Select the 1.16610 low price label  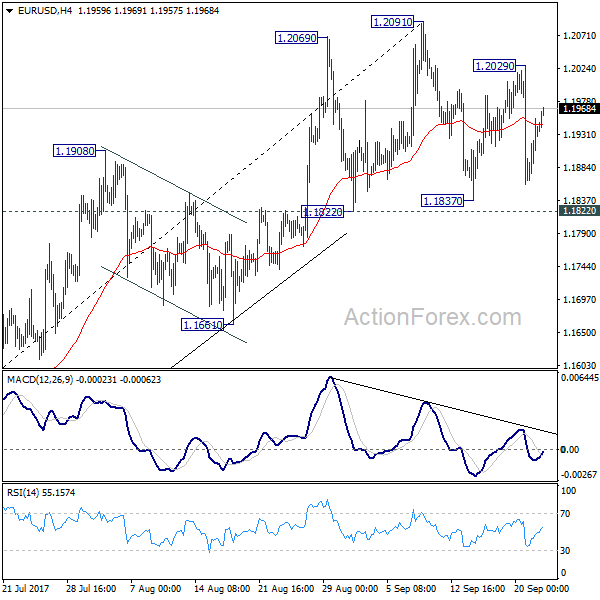[x=202, y=325]
